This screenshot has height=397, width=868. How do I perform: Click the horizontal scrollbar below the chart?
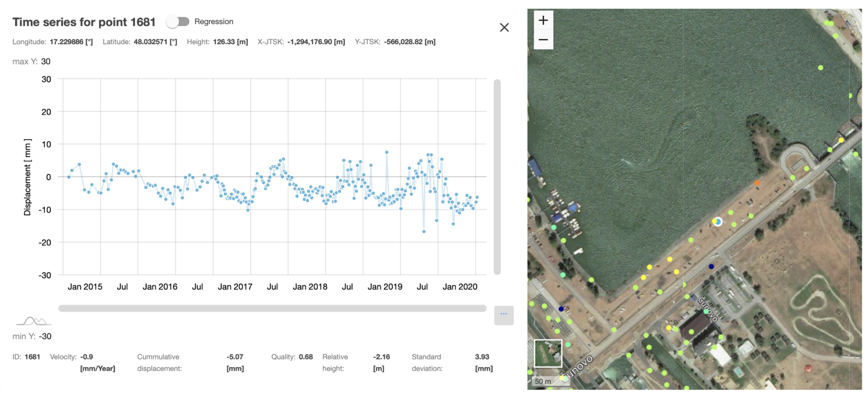[272, 309]
